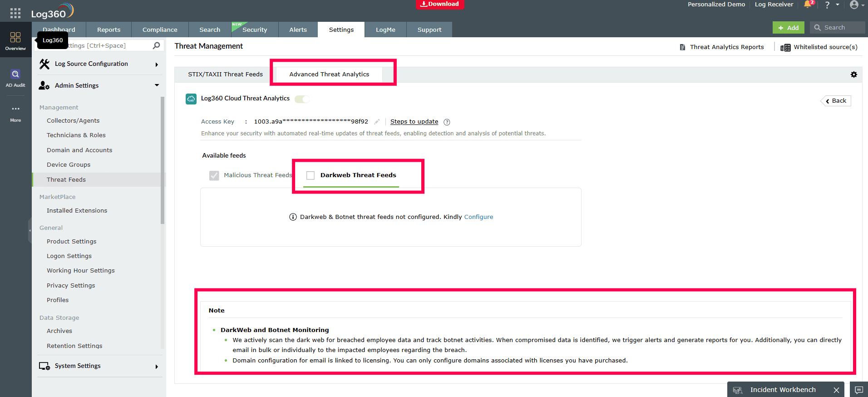Close the Incident Workbench bar

pyautogui.click(x=836, y=390)
